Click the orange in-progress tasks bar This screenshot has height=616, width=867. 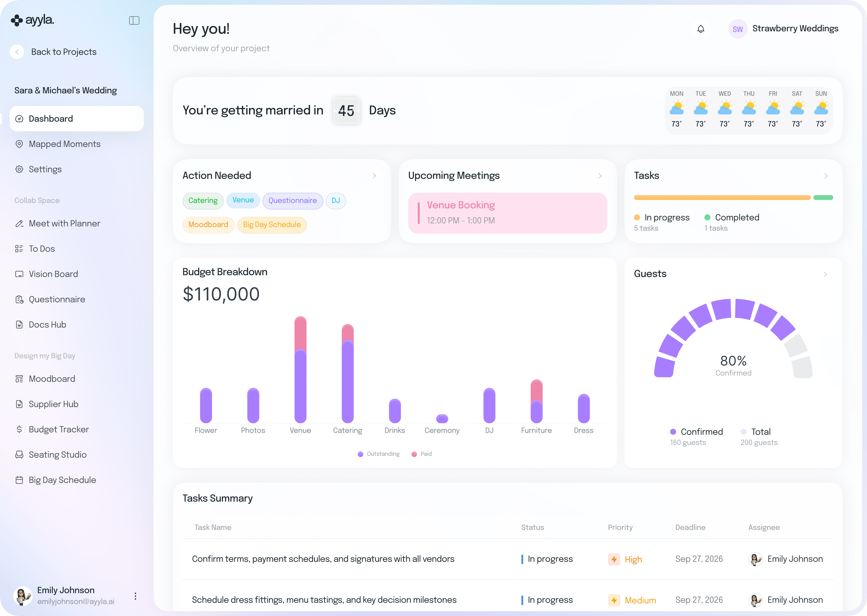(x=722, y=198)
